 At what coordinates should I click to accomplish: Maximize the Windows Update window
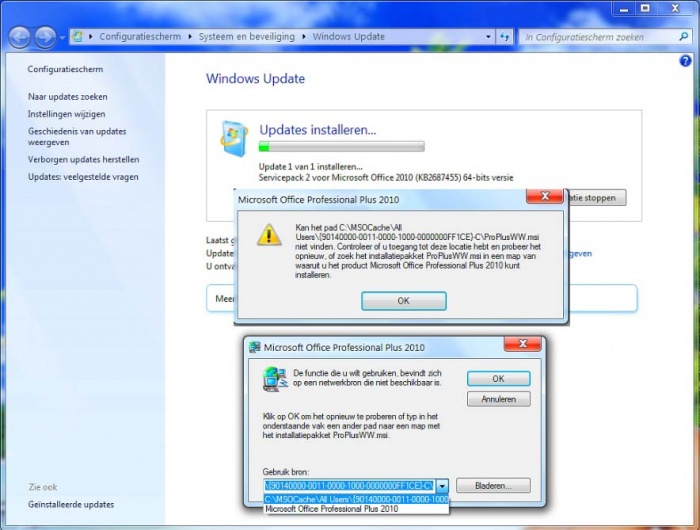click(646, 8)
